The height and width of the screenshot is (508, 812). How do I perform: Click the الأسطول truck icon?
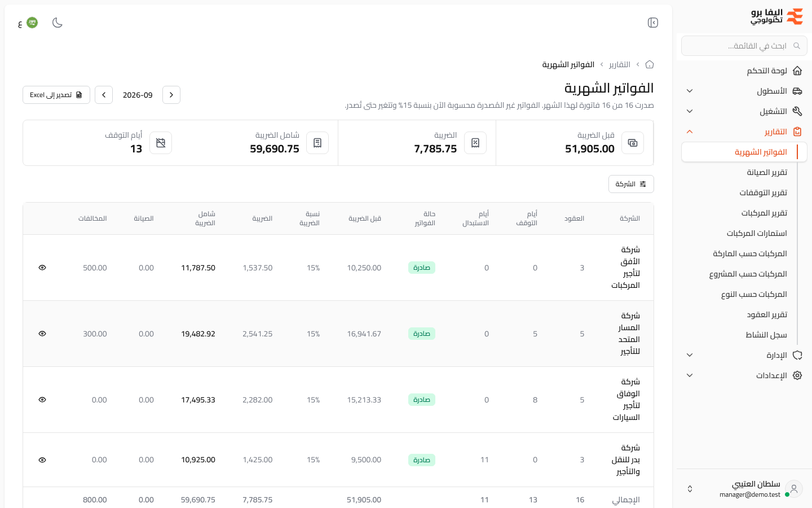797,91
